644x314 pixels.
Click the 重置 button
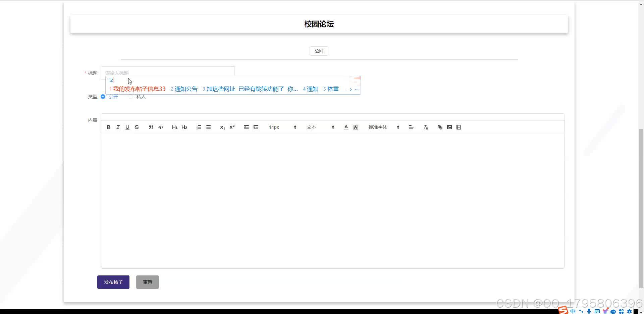[x=148, y=282]
